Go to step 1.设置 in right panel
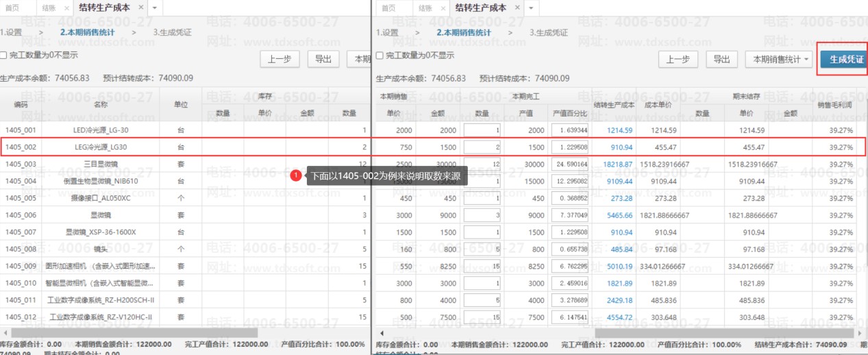 click(x=387, y=32)
